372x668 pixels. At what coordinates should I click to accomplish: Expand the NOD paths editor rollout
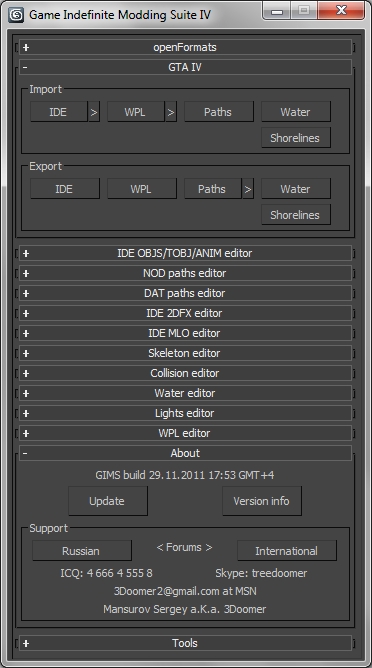185,273
